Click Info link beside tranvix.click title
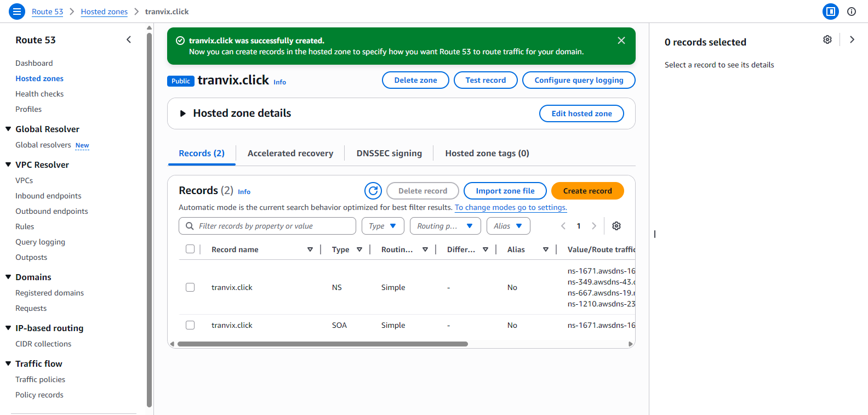The width and height of the screenshot is (868, 415). pos(279,82)
